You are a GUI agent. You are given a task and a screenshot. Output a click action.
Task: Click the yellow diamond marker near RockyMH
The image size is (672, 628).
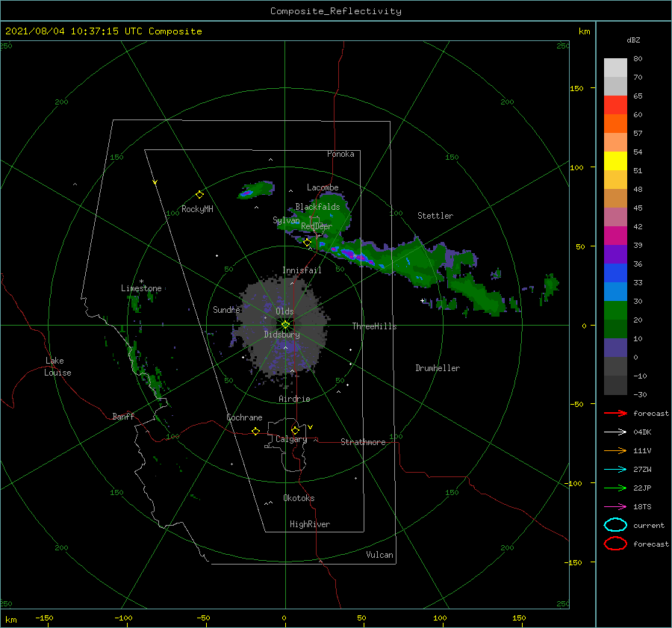[x=199, y=195]
